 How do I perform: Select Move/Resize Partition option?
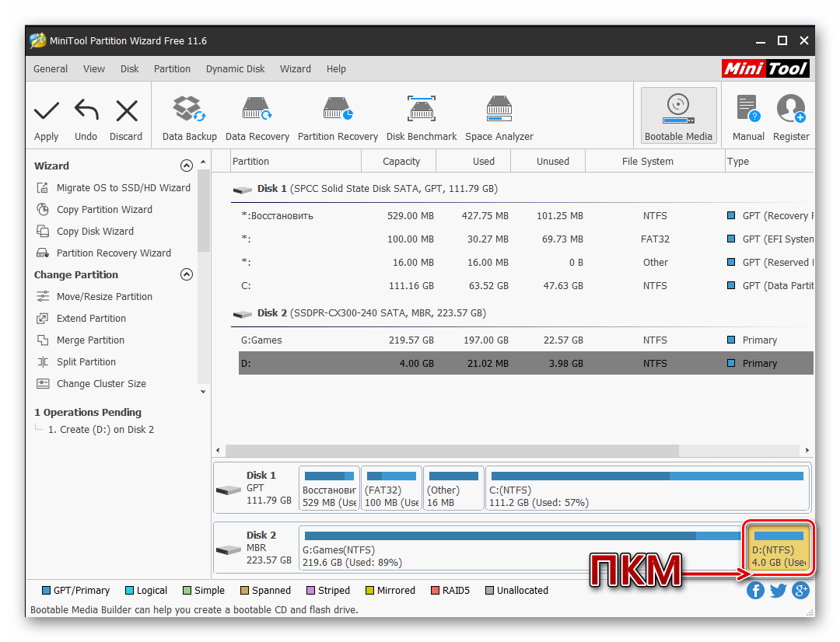104,296
